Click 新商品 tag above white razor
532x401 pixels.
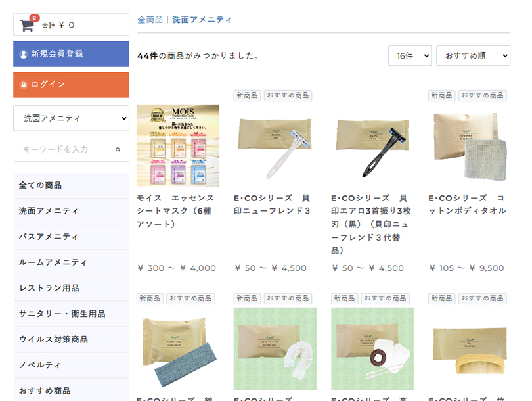point(247,95)
